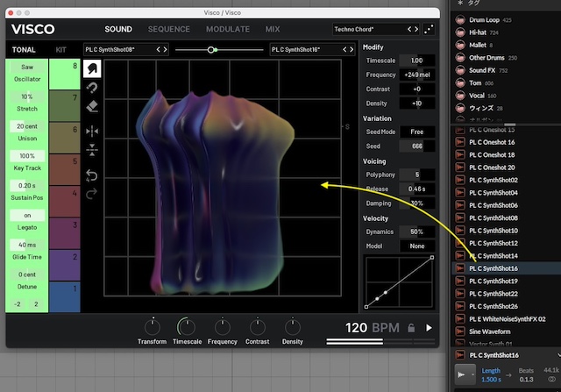This screenshot has height=392, width=561.
Task: Open the MODULATE tab
Action: (227, 29)
